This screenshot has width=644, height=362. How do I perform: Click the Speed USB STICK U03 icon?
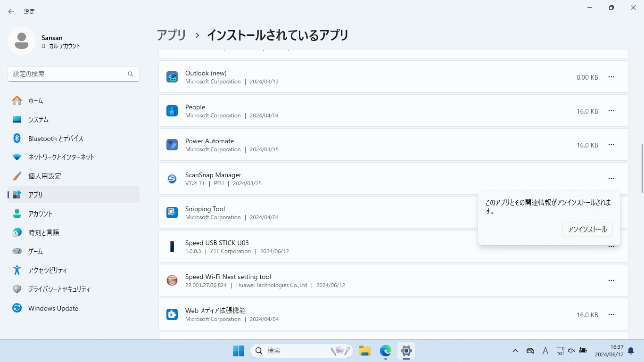(172, 247)
